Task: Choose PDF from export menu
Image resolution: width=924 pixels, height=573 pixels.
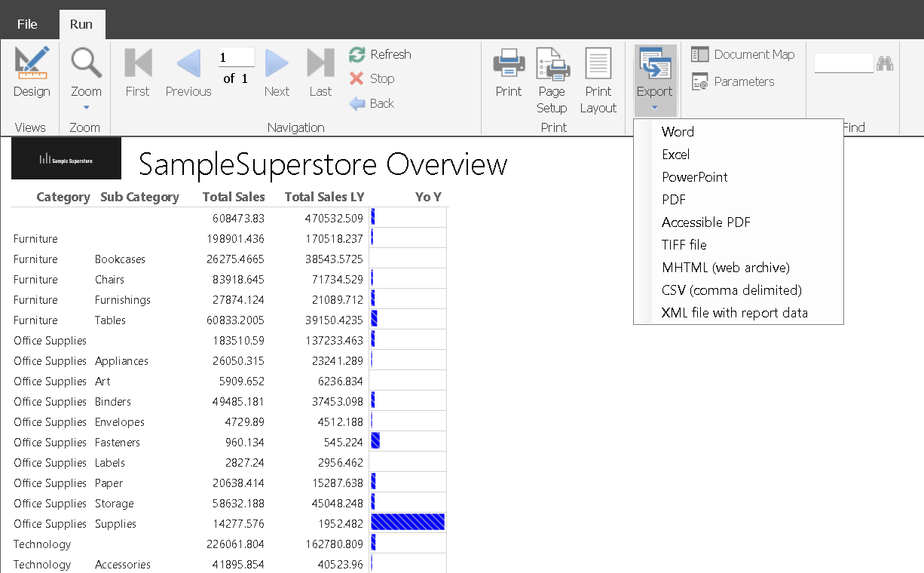Action: (674, 200)
